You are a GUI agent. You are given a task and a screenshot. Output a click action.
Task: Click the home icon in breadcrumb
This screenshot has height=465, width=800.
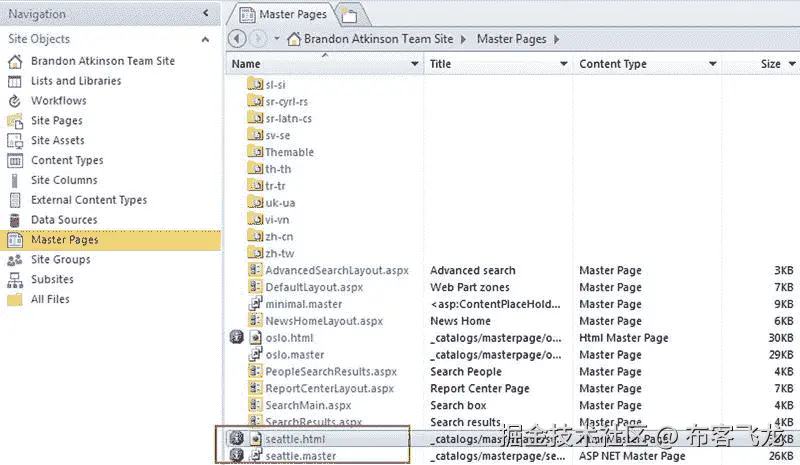point(294,39)
